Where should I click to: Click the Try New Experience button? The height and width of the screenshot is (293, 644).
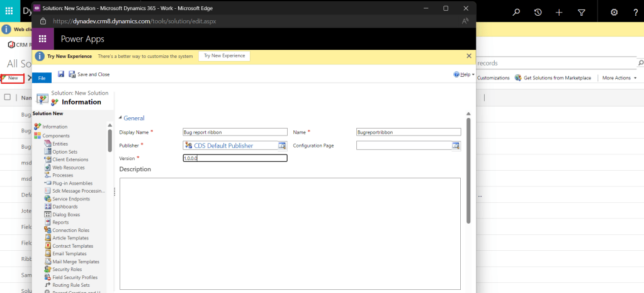[225, 56]
